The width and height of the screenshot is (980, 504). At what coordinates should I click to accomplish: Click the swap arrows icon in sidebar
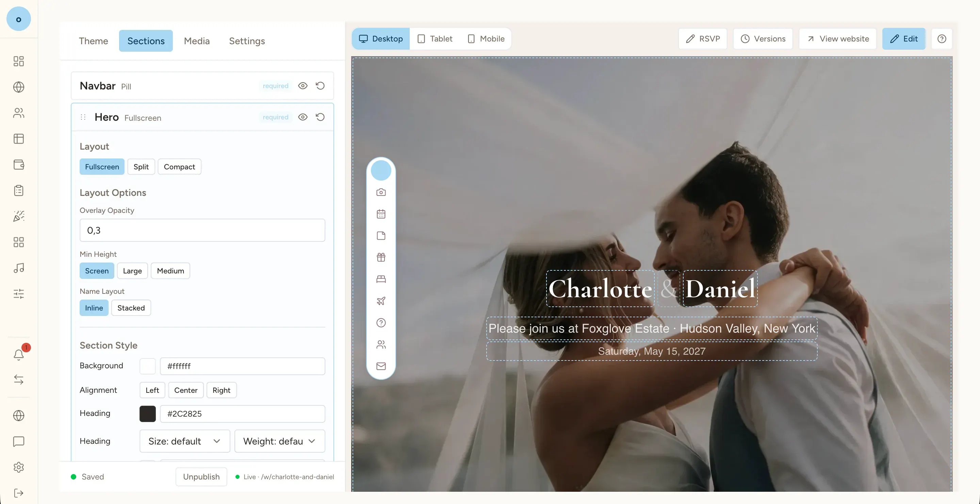pos(19,380)
